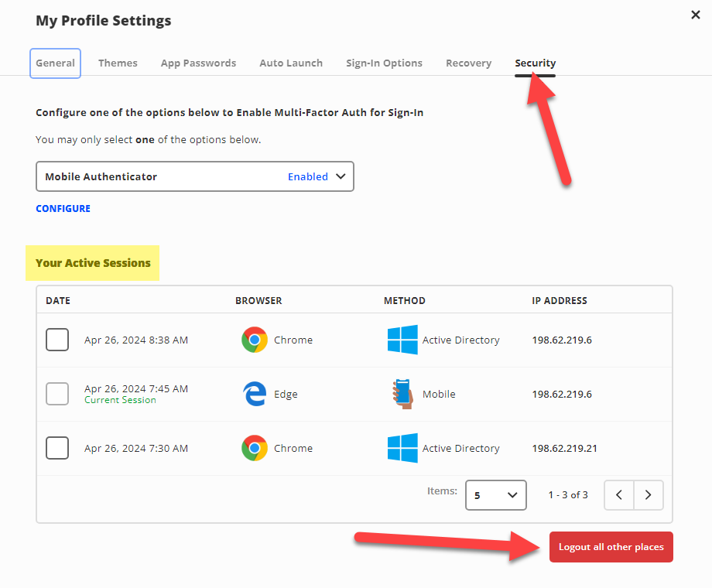The width and height of the screenshot is (712, 588).
Task: Go to previous page of sessions
Action: point(619,495)
